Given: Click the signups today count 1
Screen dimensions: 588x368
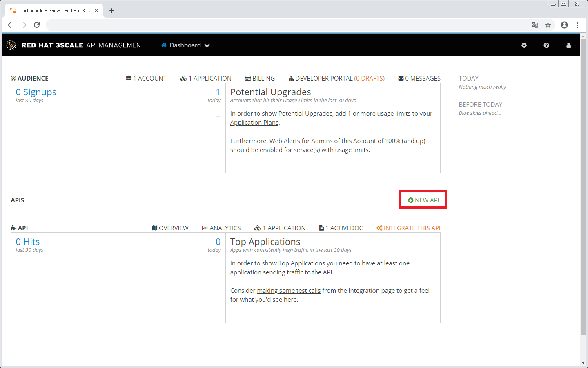Looking at the screenshot, I should pyautogui.click(x=218, y=92).
